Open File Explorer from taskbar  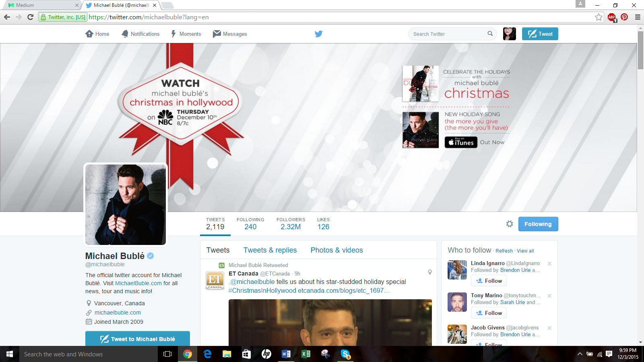coord(227,354)
